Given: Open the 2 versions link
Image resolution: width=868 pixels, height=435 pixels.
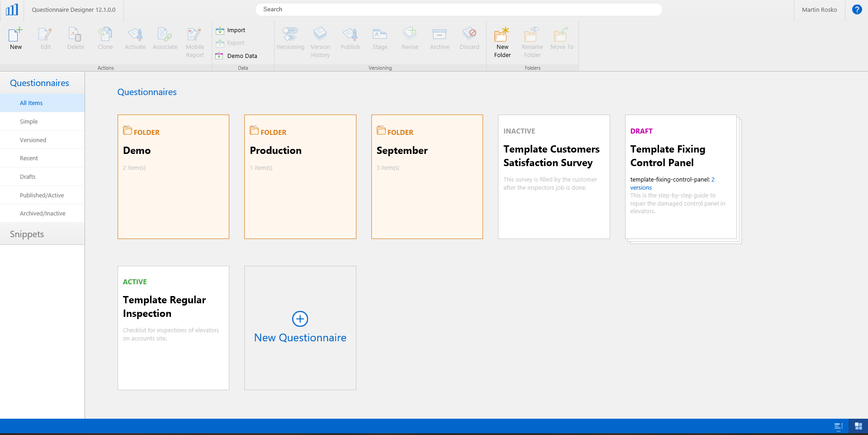Looking at the screenshot, I should tap(672, 183).
